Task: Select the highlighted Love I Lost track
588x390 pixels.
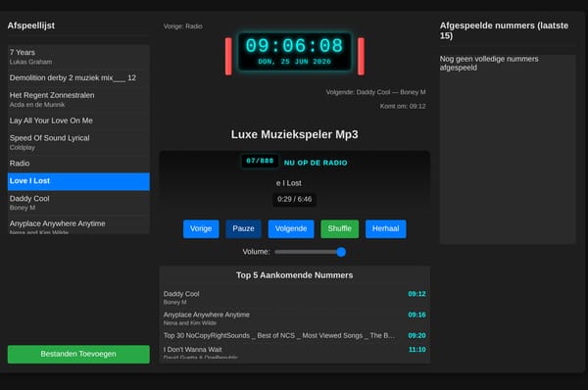Action: (x=78, y=181)
